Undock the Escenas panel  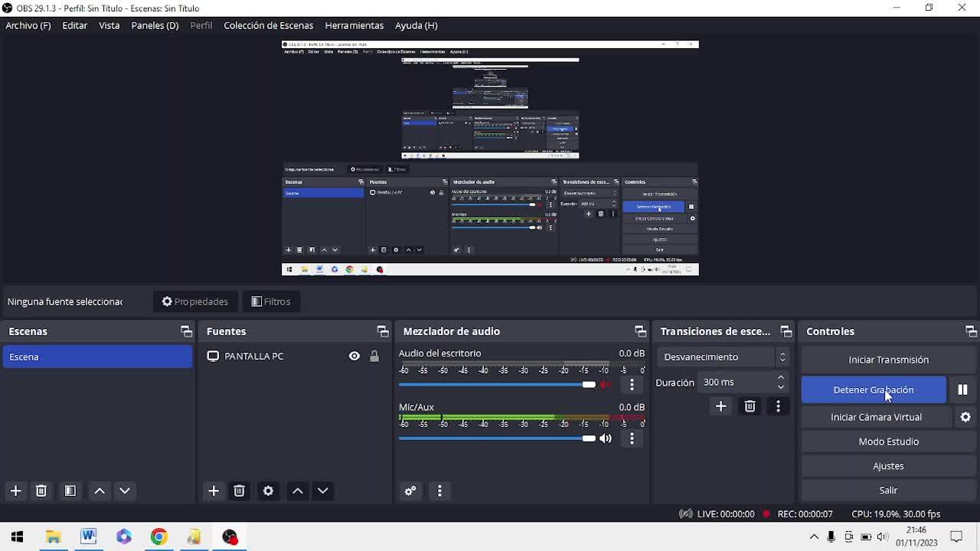[x=186, y=331]
